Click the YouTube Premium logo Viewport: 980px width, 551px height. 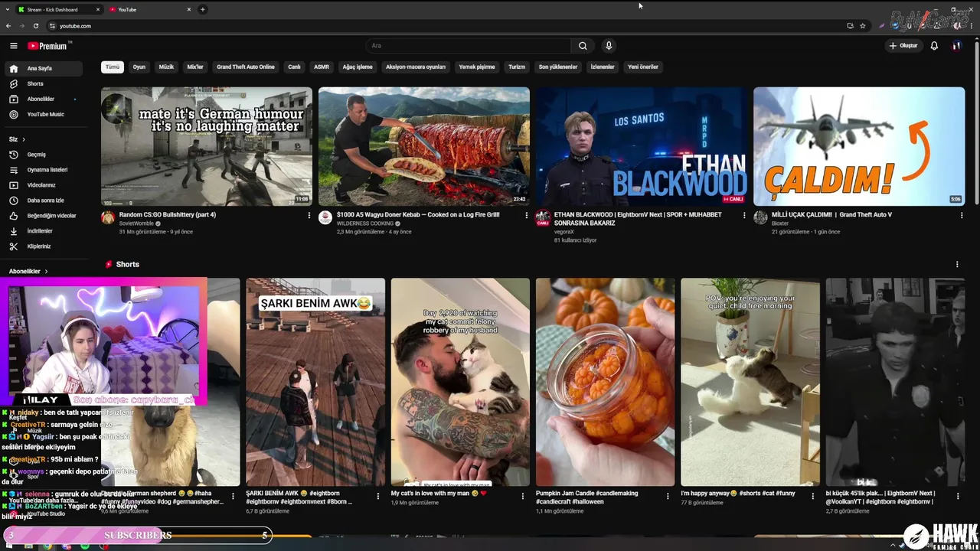(47, 46)
